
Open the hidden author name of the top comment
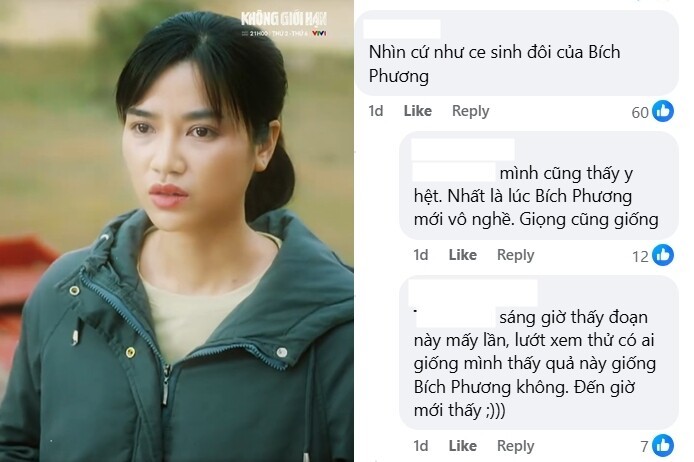coord(401,29)
